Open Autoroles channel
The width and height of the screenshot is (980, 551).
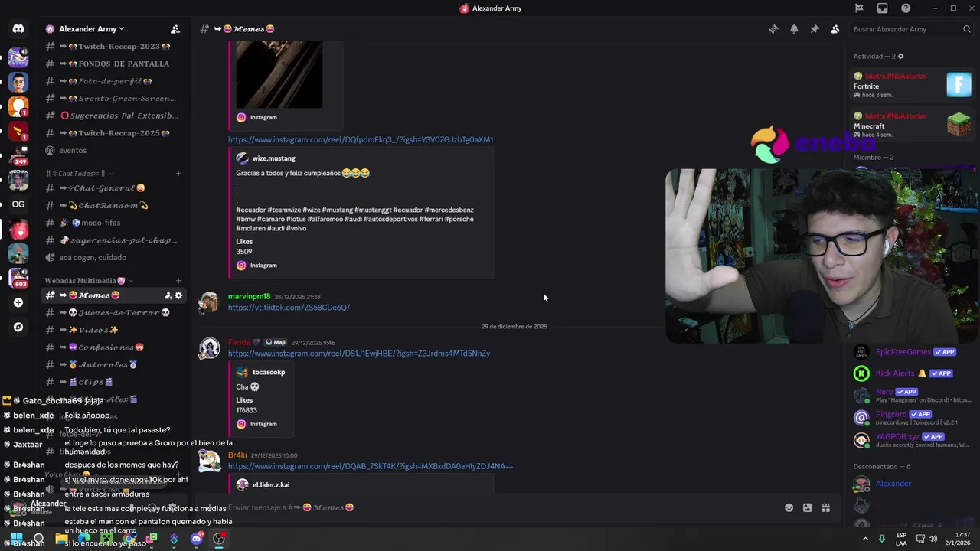click(113, 365)
